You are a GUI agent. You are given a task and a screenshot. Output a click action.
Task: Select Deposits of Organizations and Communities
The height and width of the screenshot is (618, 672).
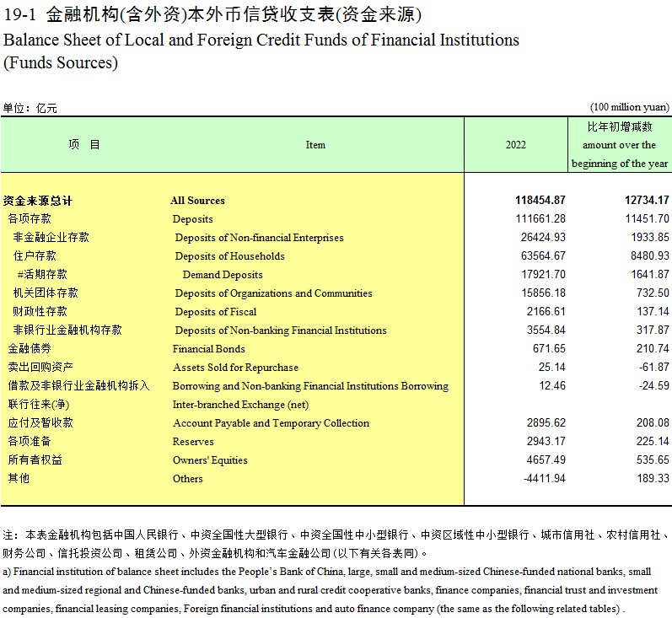(273, 293)
